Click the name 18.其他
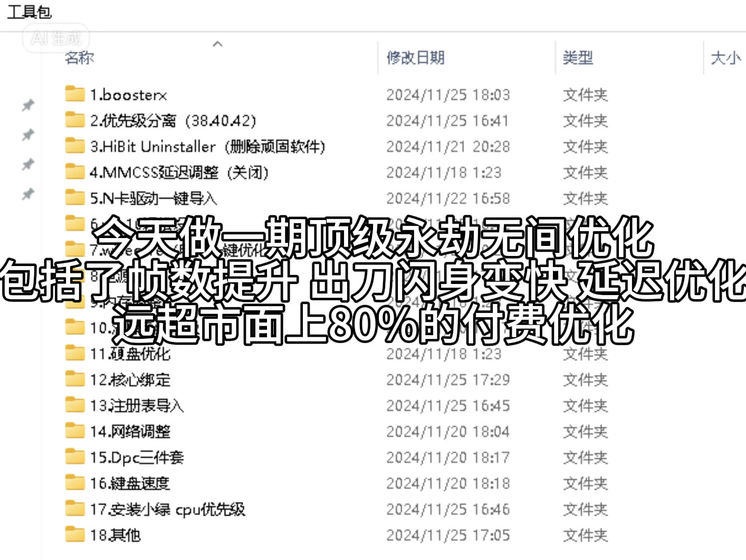 115,535
